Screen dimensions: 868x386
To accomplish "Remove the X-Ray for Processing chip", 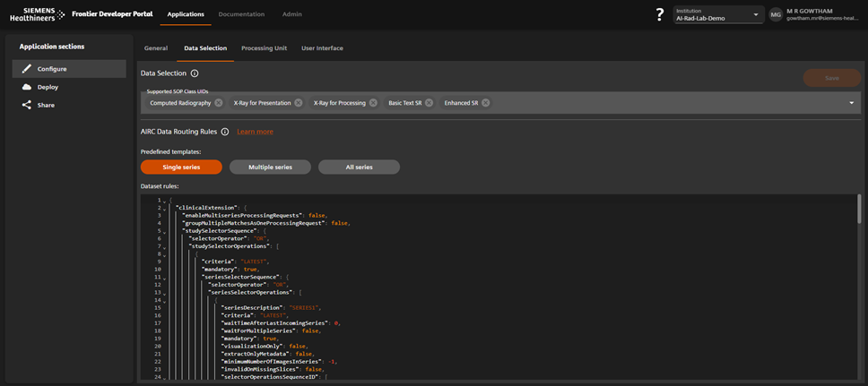I will click(x=373, y=103).
